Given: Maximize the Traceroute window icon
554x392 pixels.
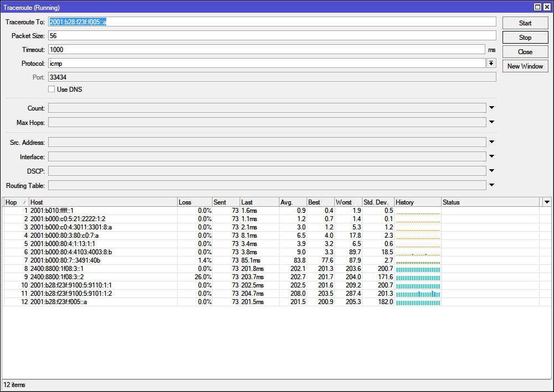Looking at the screenshot, I should [x=537, y=7].
